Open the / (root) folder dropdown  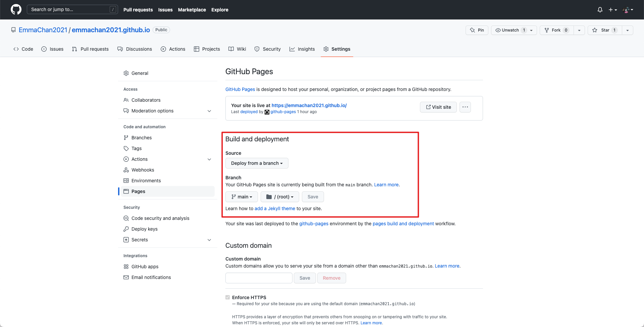pos(280,197)
